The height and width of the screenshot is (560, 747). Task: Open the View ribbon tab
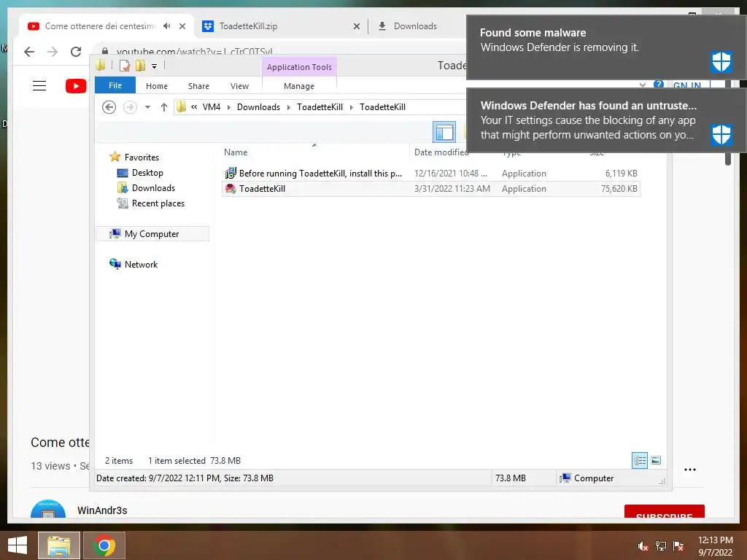point(239,86)
